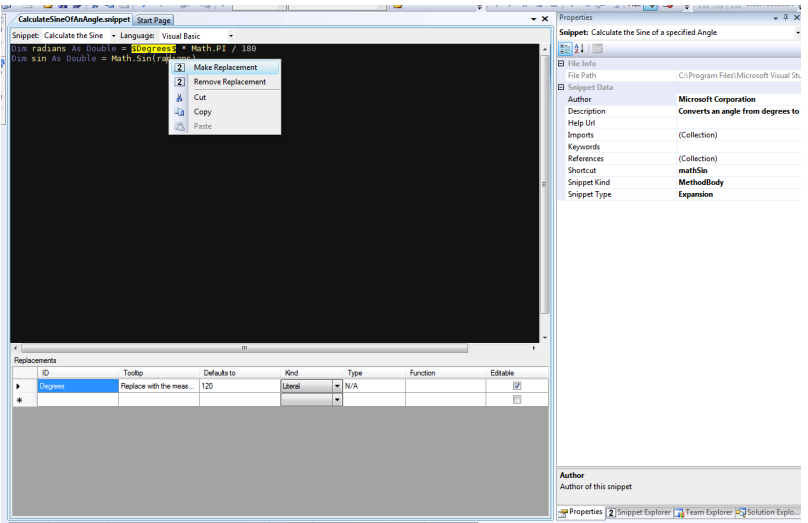Image resolution: width=808 pixels, height=523 pixels.
Task: Select Copy in the context menu
Action: [x=202, y=112]
